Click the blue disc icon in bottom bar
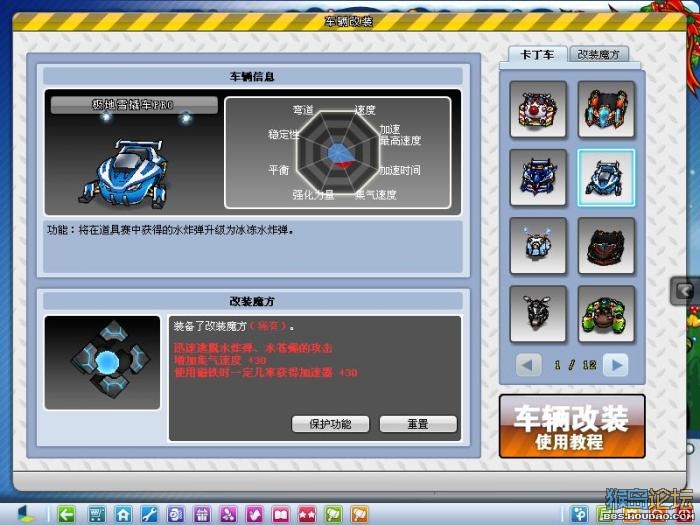Screen dimensions: 700x525 point(175,515)
